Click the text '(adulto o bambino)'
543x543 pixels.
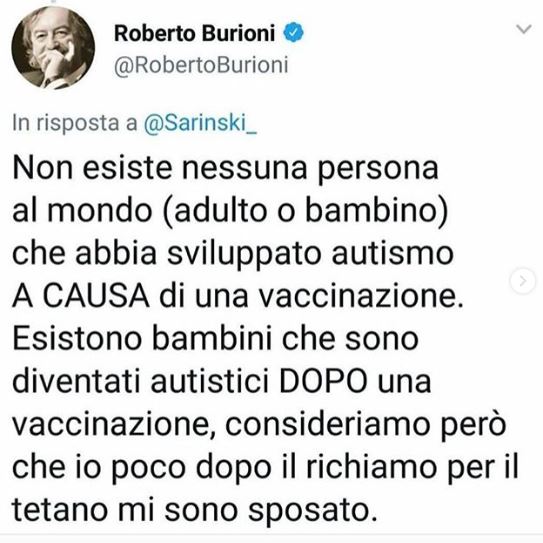(306, 211)
